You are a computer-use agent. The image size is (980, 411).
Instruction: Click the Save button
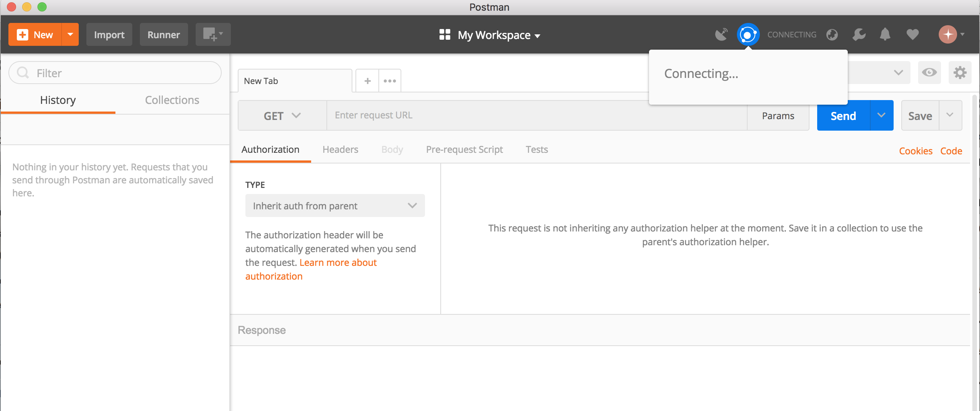920,115
